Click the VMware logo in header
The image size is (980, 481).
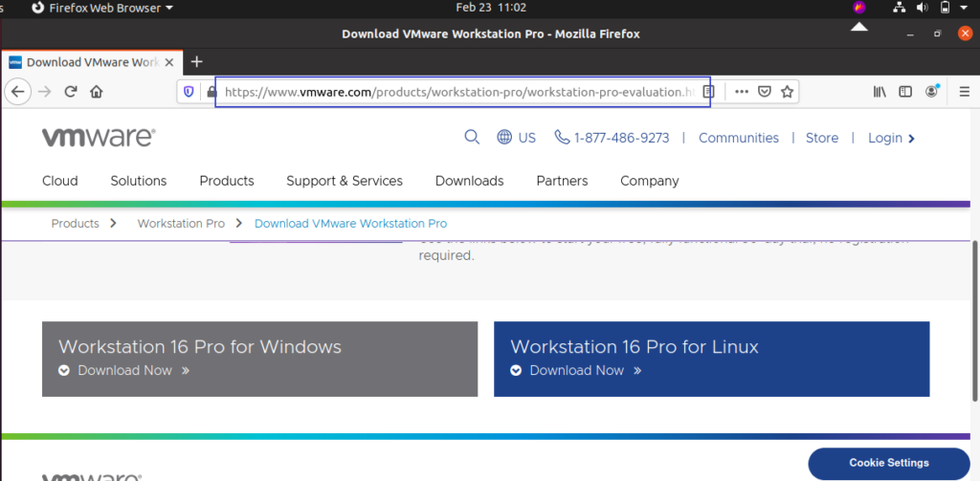click(x=99, y=138)
